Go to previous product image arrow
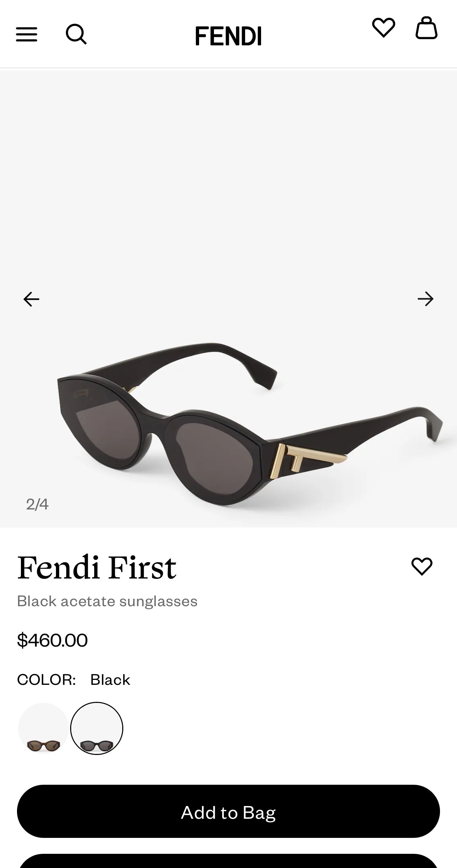This screenshot has height=868, width=457. (31, 299)
